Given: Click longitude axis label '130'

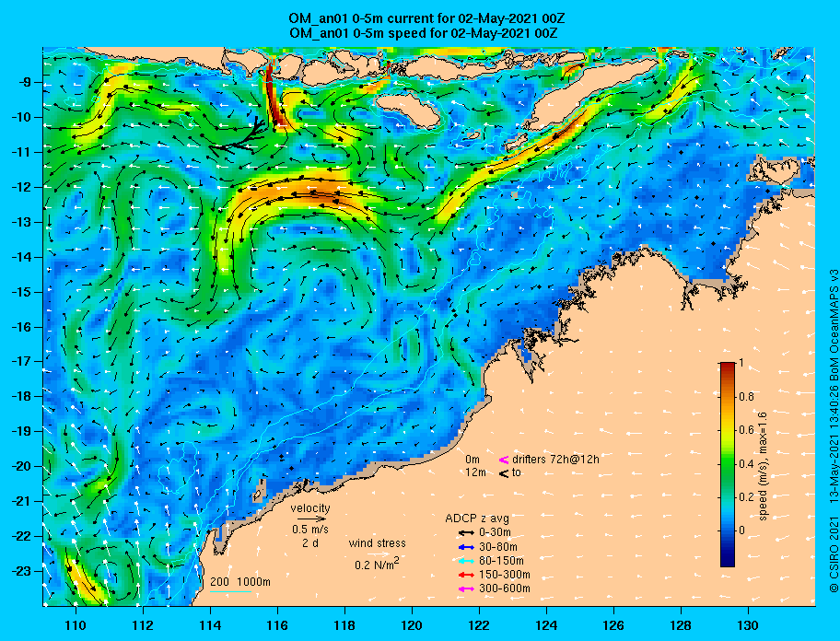Looking at the screenshot, I should pyautogui.click(x=748, y=625).
